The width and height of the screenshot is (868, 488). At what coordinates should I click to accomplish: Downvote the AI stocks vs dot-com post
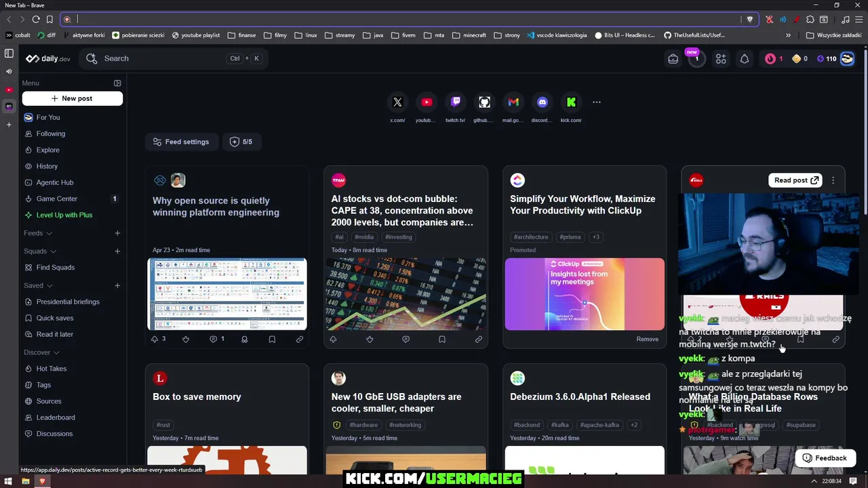(370, 339)
